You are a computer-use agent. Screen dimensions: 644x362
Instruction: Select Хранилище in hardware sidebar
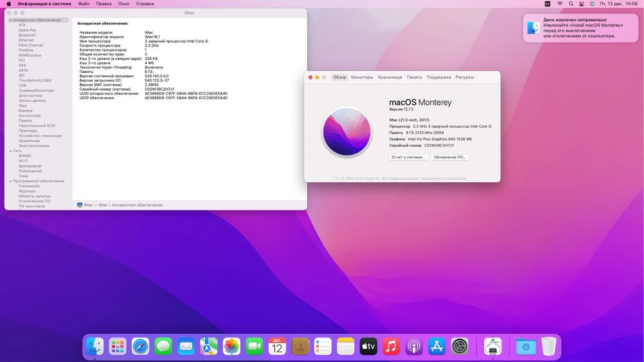[29, 141]
